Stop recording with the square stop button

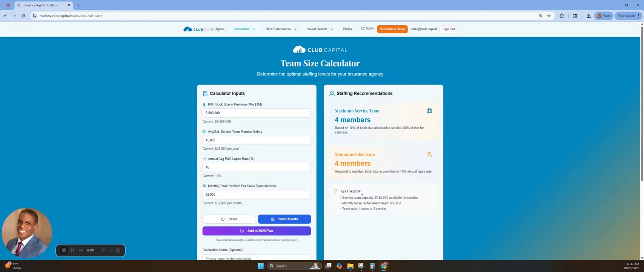(x=64, y=250)
